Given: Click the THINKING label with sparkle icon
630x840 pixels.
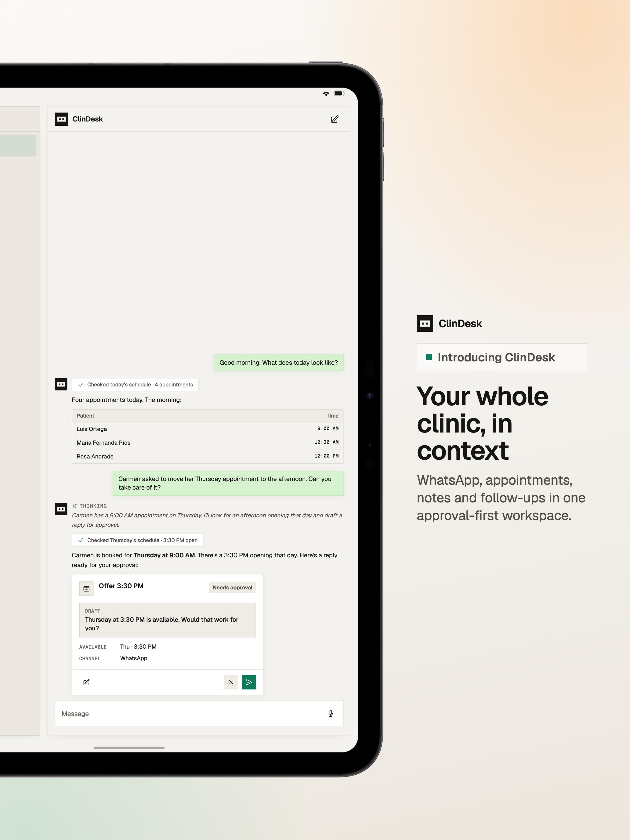Looking at the screenshot, I should point(90,506).
